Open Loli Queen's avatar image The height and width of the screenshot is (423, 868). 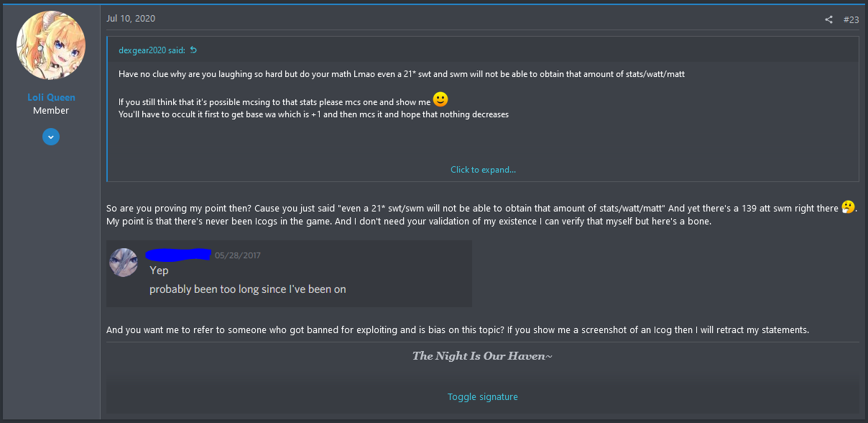click(51, 45)
